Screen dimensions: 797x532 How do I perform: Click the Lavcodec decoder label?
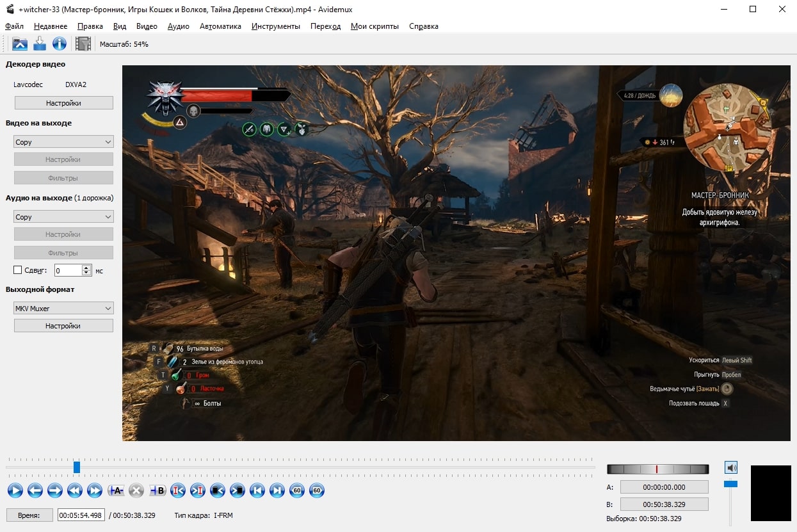tap(28, 85)
